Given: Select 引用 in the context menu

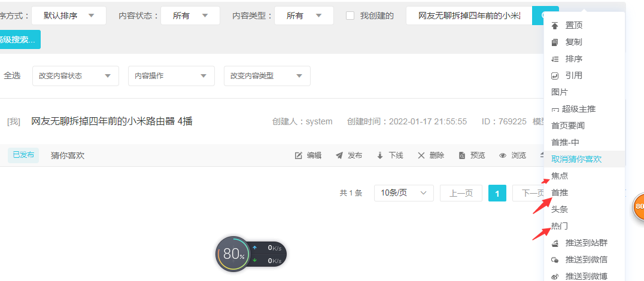Looking at the screenshot, I should pyautogui.click(x=574, y=76).
